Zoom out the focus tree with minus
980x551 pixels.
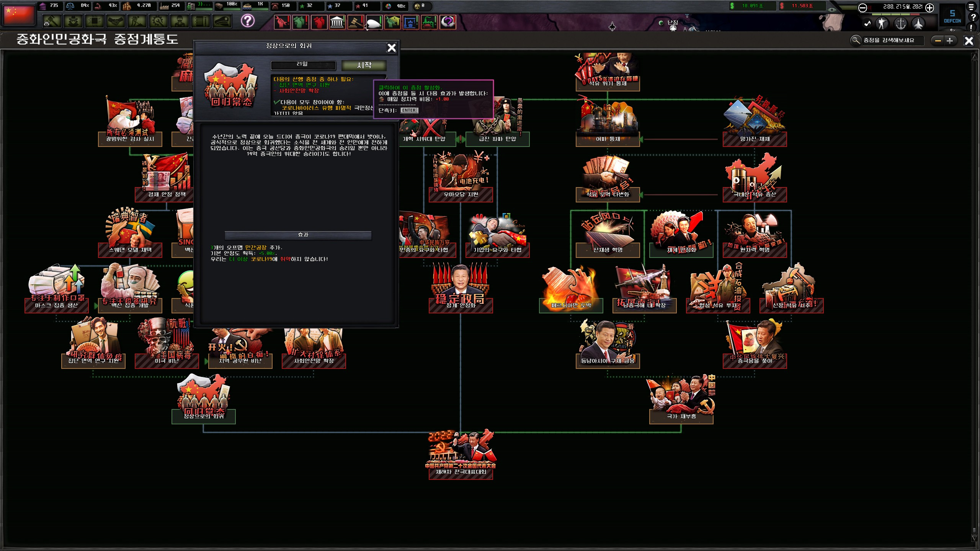pos(938,41)
